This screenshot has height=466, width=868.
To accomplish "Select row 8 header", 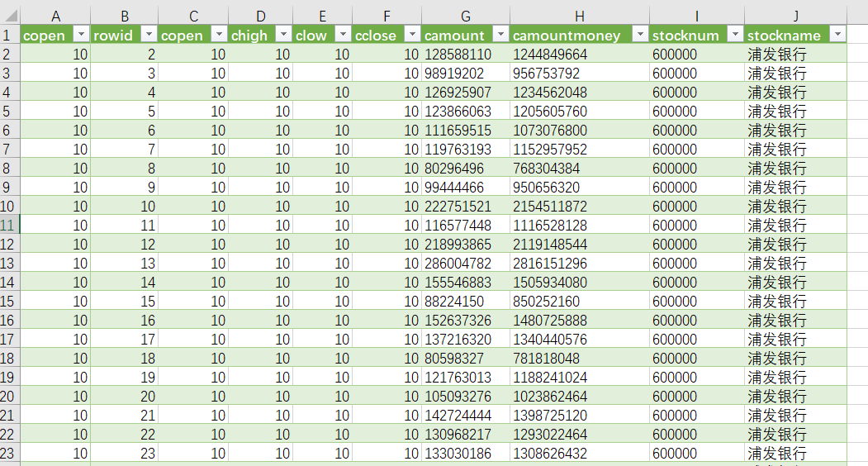I will 10,168.
